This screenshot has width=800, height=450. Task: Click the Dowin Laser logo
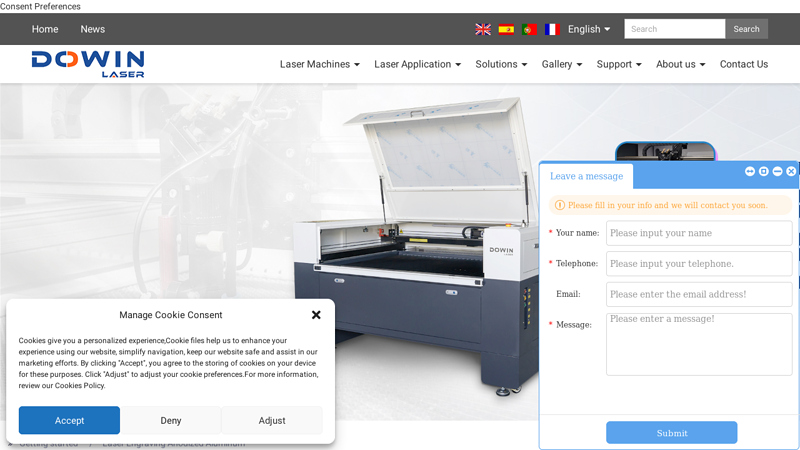[x=88, y=64]
